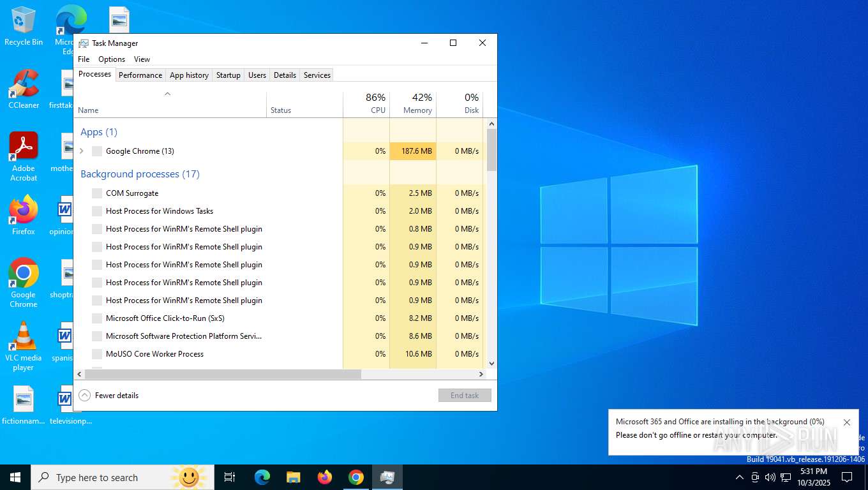Viewport: 868px width, 490px height.
Task: Select the fictionnam image file on desktop
Action: tap(24, 406)
